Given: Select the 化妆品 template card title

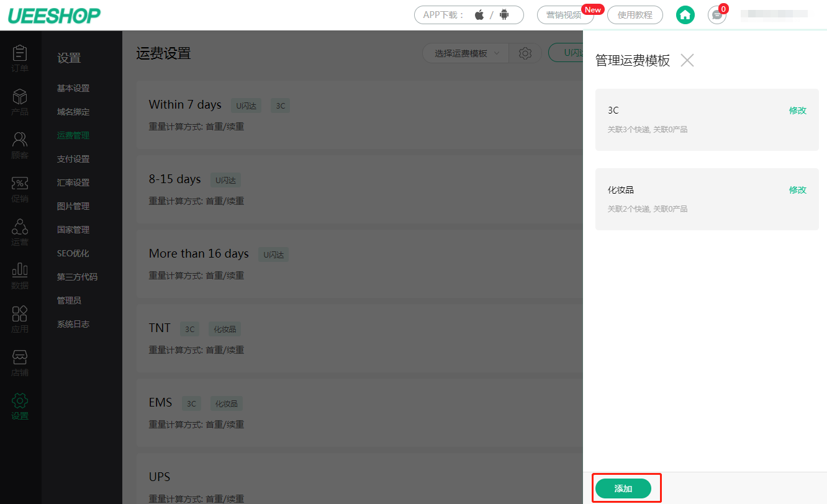Looking at the screenshot, I should click(621, 190).
